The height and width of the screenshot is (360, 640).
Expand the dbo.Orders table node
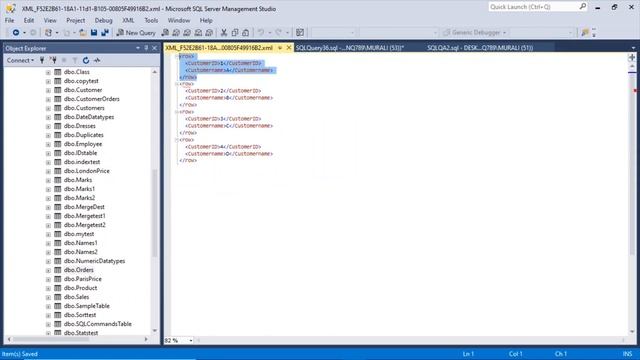click(48, 270)
